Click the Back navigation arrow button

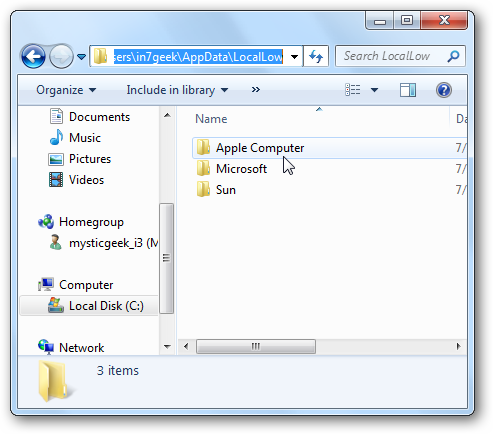pyautogui.click(x=33, y=56)
